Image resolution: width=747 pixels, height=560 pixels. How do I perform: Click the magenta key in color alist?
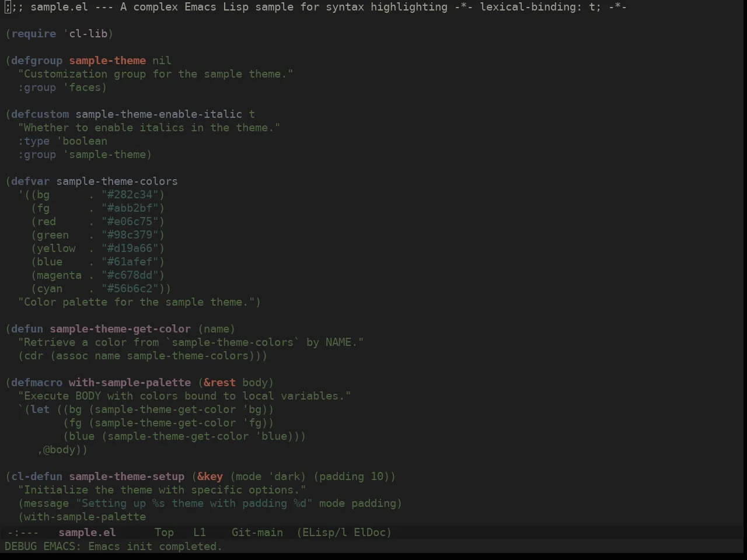tap(60, 275)
